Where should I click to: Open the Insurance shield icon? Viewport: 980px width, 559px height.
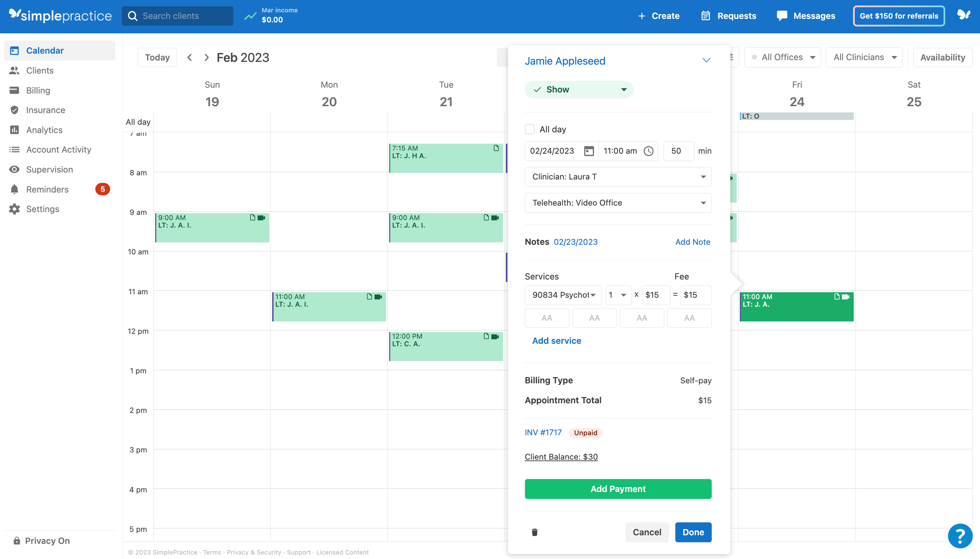14,110
